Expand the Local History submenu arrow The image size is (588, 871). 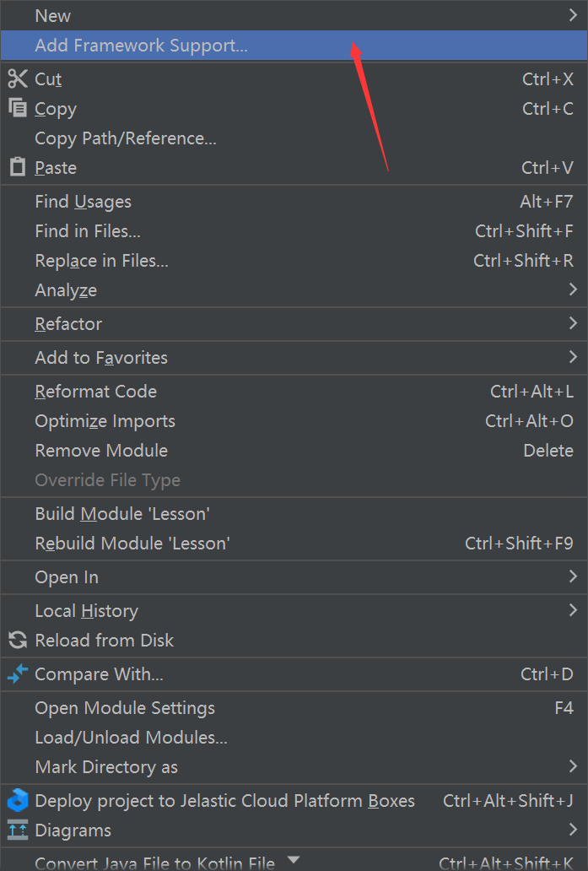pos(573,610)
